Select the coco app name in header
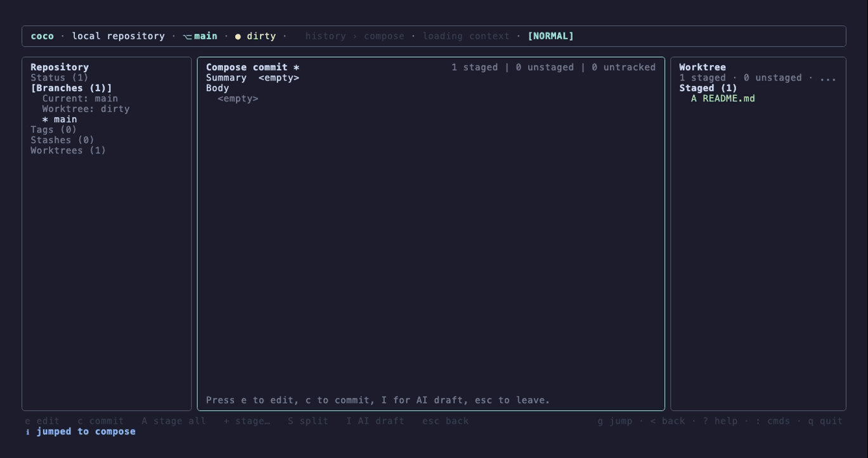Viewport: 868px width, 458px height. pyautogui.click(x=42, y=36)
